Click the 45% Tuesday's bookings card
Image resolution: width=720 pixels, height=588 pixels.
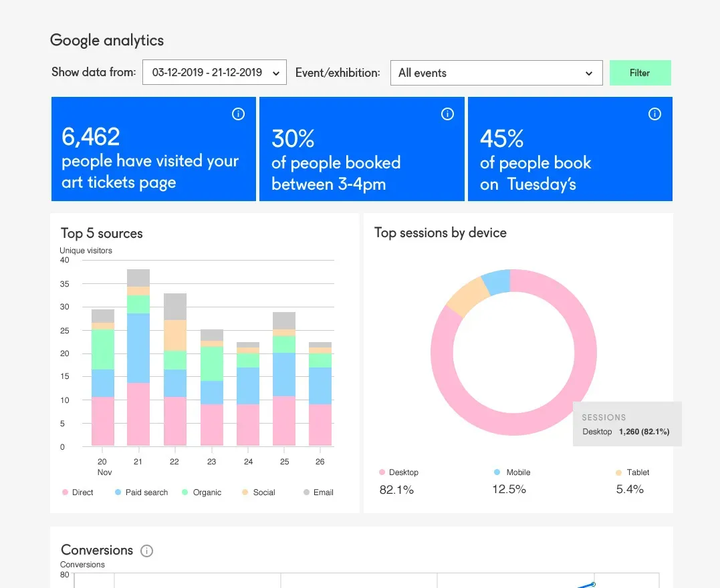[x=570, y=149]
